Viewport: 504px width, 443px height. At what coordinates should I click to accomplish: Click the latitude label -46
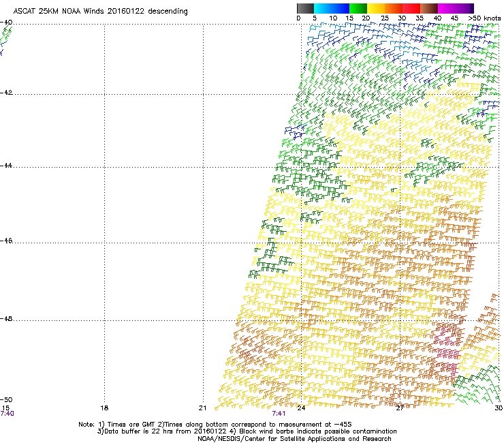[x=6, y=241]
